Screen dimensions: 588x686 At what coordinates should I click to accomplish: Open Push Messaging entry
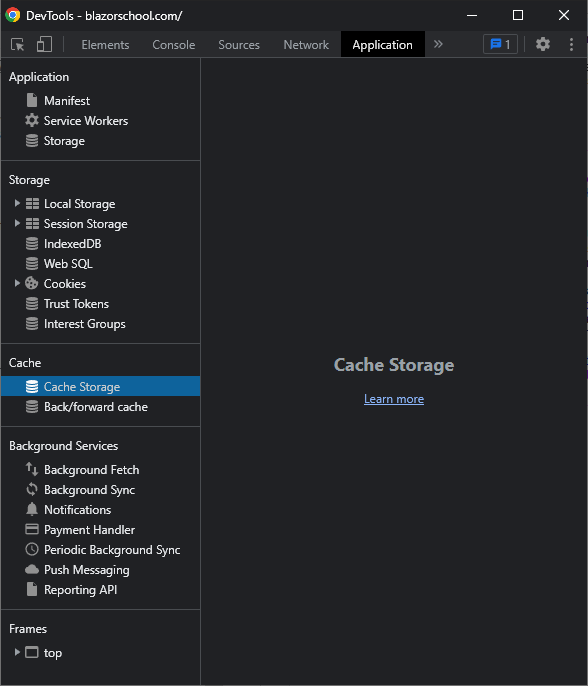pyautogui.click(x=87, y=570)
